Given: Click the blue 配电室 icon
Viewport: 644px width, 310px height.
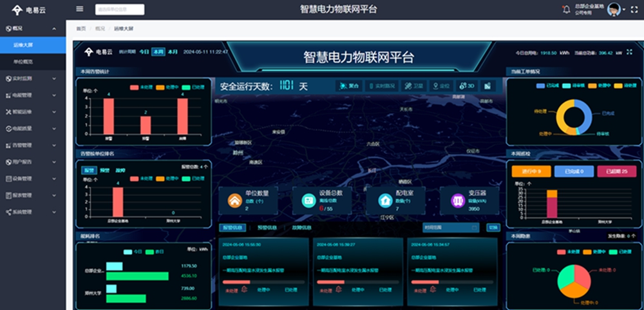Looking at the screenshot, I should point(385,200).
